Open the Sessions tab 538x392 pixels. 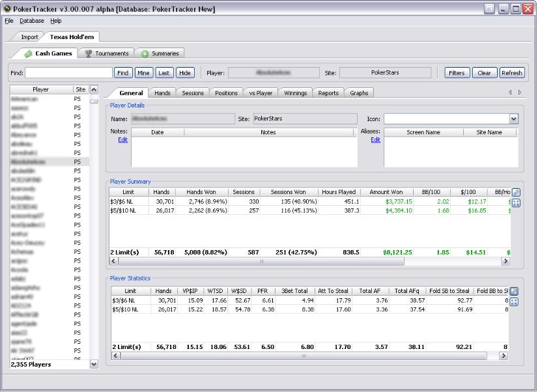tap(193, 93)
